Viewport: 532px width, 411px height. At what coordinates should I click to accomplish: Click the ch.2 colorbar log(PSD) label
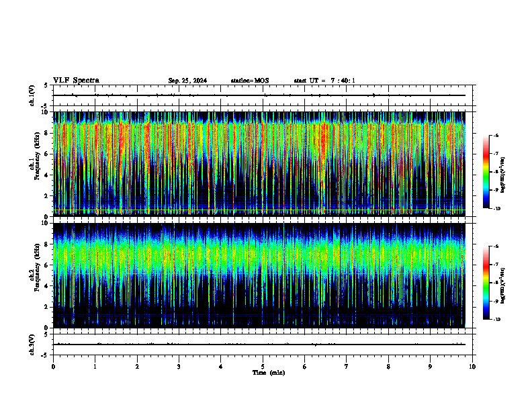503,285
